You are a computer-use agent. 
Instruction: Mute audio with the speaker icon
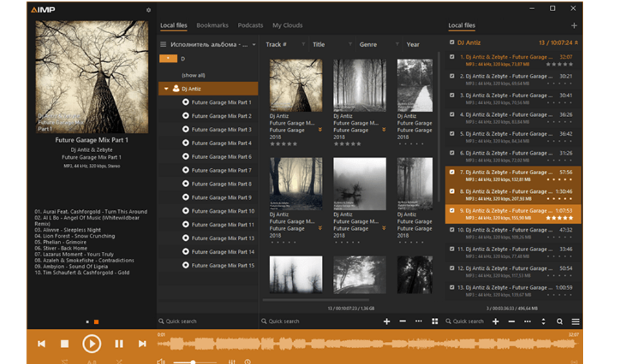pyautogui.click(x=161, y=362)
